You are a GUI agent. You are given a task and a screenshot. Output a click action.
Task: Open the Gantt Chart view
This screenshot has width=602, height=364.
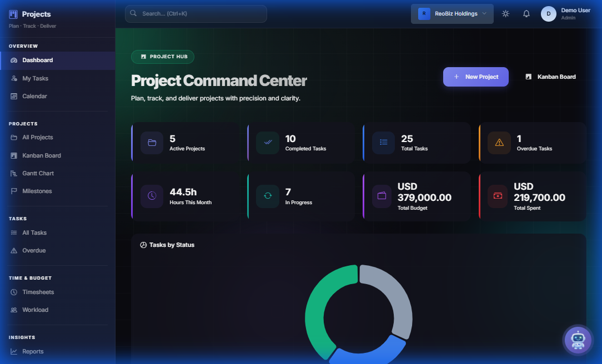click(38, 173)
